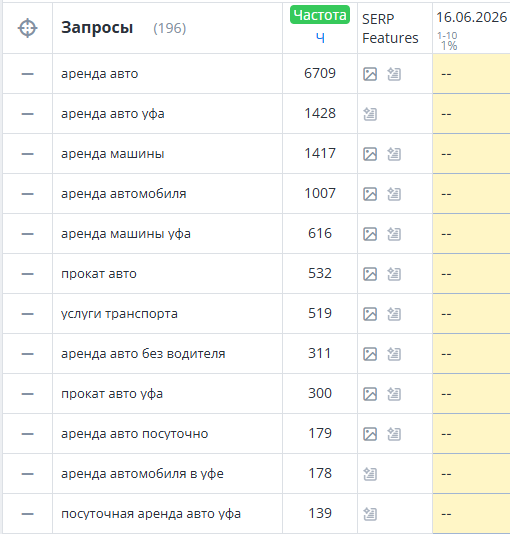
Task: Click the dash marker beside прокат авто
Action: pos(27,274)
